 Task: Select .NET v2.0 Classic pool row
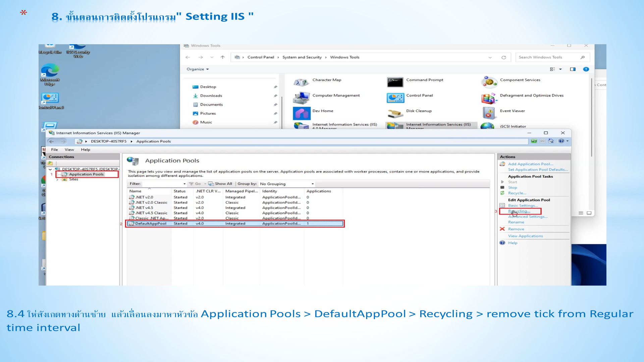pyautogui.click(x=235, y=202)
